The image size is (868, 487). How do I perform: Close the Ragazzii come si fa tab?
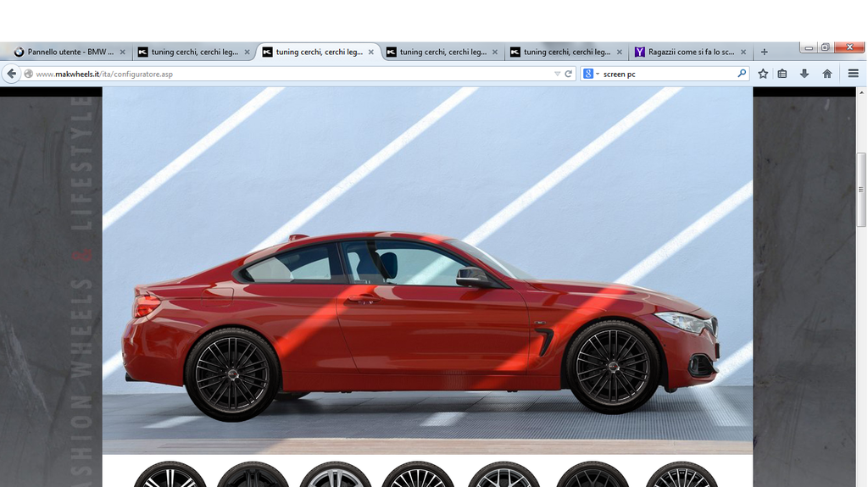pyautogui.click(x=743, y=52)
